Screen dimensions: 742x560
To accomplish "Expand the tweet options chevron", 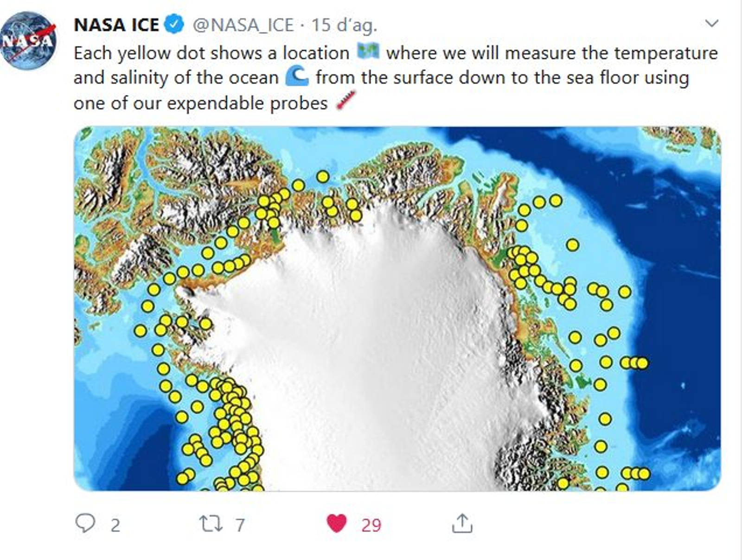I will click(711, 23).
